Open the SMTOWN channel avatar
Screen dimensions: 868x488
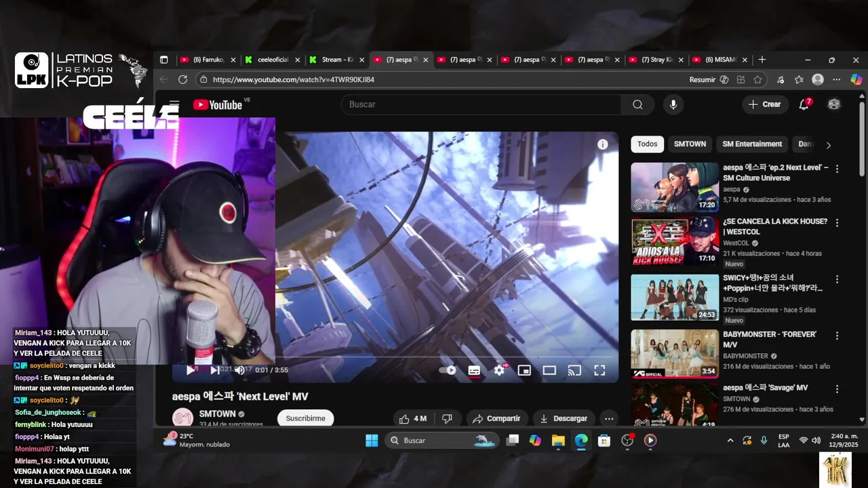pyautogui.click(x=183, y=418)
